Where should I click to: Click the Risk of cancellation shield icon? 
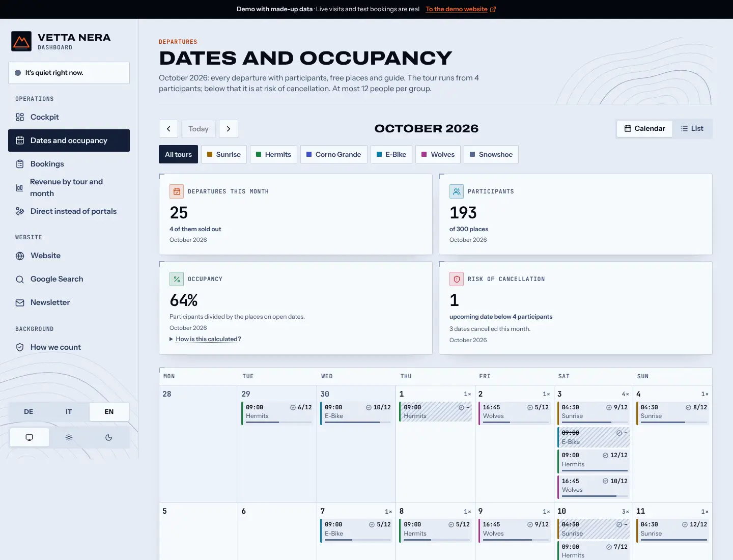457,279
